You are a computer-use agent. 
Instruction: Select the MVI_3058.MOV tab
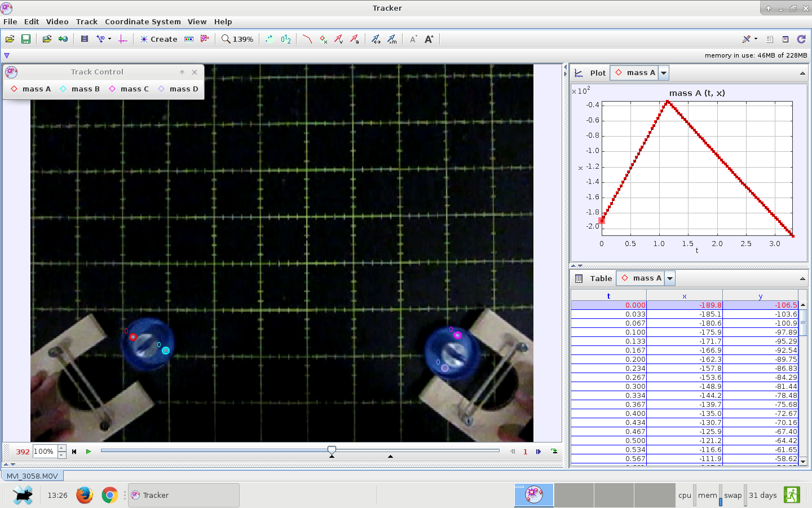32,476
